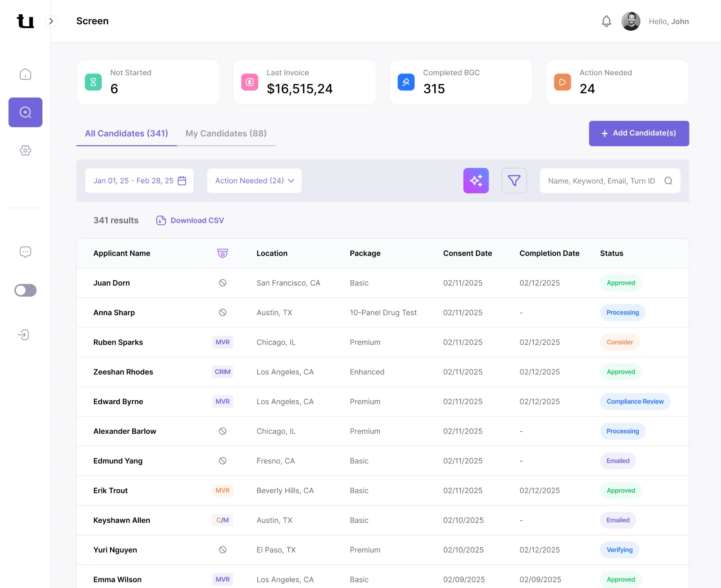Click the orange MVR badge for Erik Trout
Viewport: 721px width, 588px height.
(x=222, y=490)
